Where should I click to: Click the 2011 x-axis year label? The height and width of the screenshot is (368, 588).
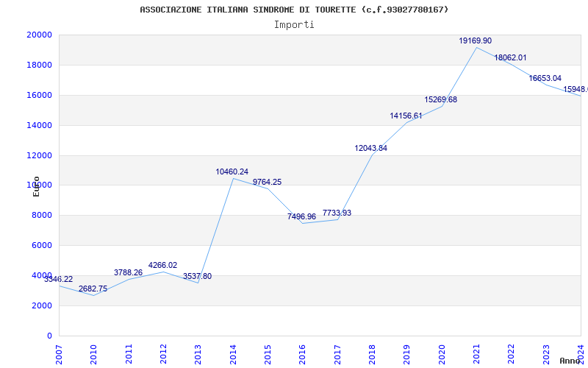(128, 354)
